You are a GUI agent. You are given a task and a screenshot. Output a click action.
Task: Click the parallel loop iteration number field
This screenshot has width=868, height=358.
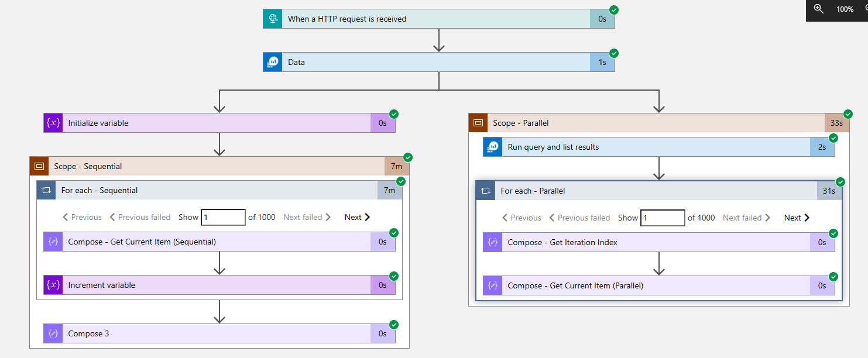pos(663,218)
